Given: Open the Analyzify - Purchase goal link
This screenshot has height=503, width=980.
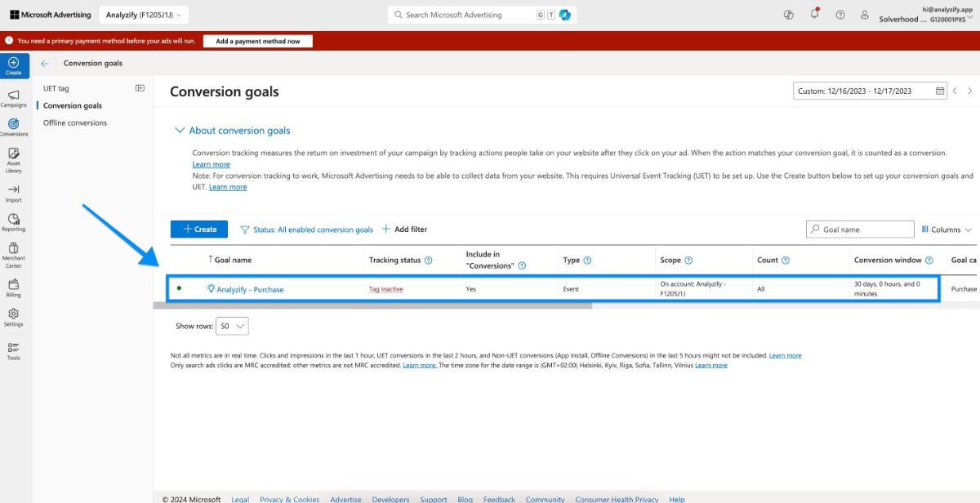Looking at the screenshot, I should pos(250,289).
